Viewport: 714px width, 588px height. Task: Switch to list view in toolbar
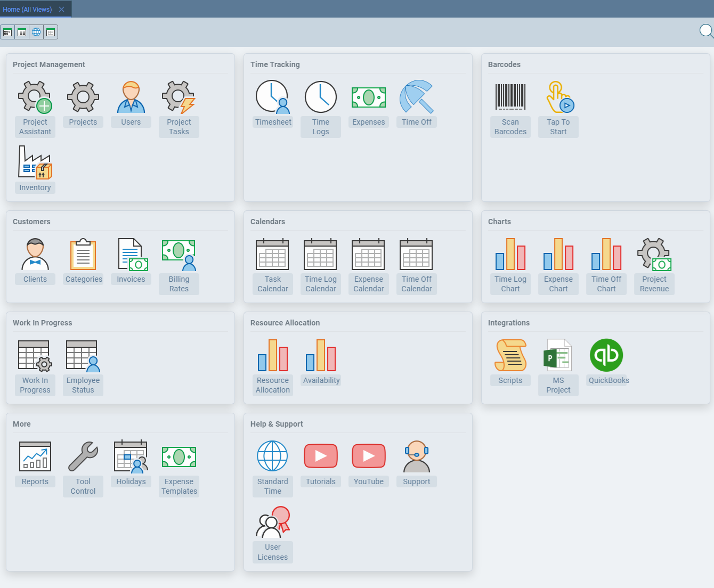[x=22, y=32]
